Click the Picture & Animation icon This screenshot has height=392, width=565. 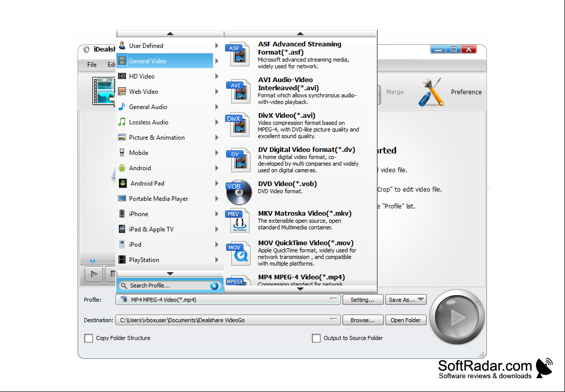[x=122, y=137]
